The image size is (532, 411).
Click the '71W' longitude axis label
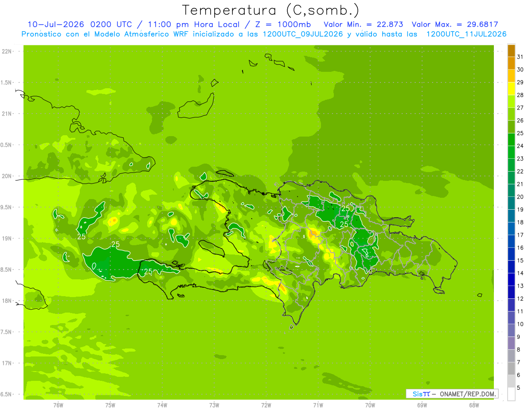(x=318, y=405)
